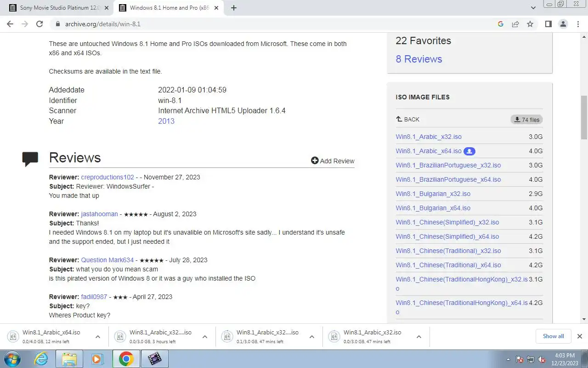Open Chrome three-dot menu

[578, 24]
